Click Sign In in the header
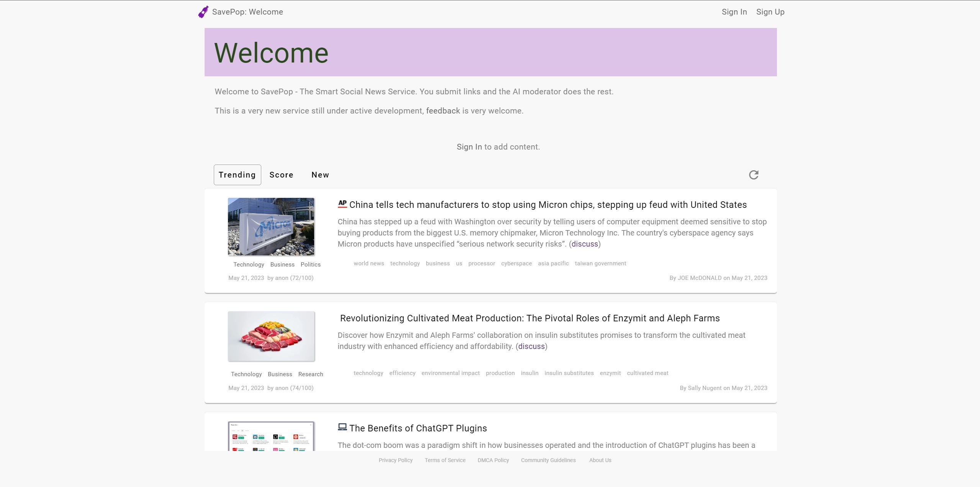Image resolution: width=980 pixels, height=487 pixels. coord(734,12)
